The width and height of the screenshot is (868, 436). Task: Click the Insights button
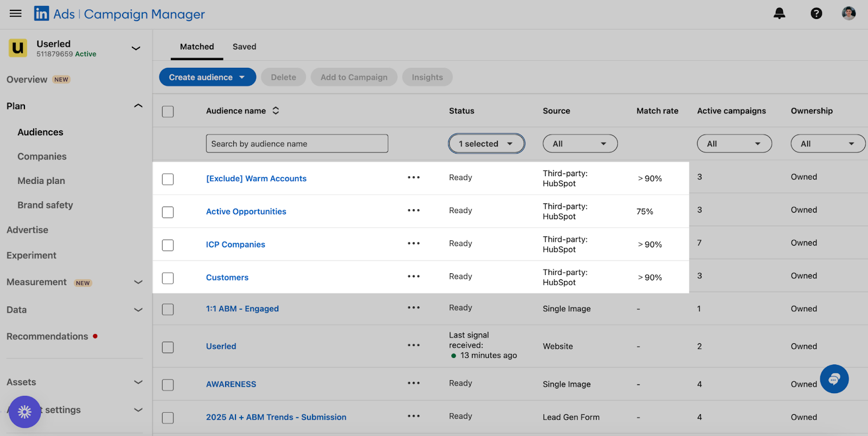point(427,77)
